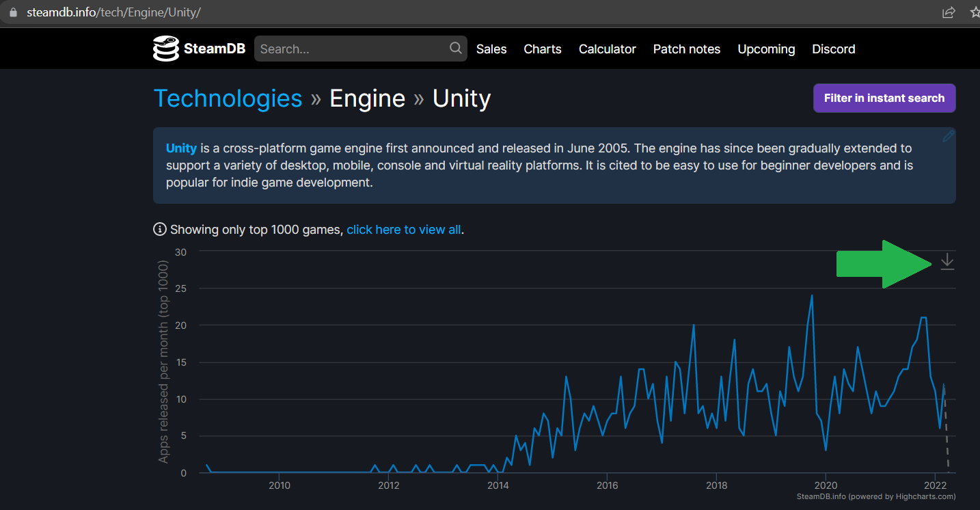Click the y-axis value 25
980x510 pixels.
click(180, 288)
